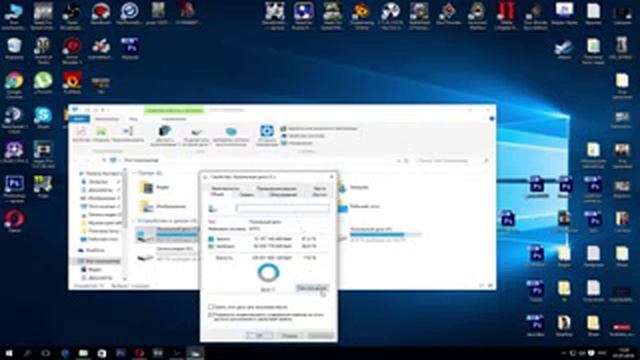This screenshot has height=360, width=640.
Task: Click the free space color square
Action: pos(211,246)
